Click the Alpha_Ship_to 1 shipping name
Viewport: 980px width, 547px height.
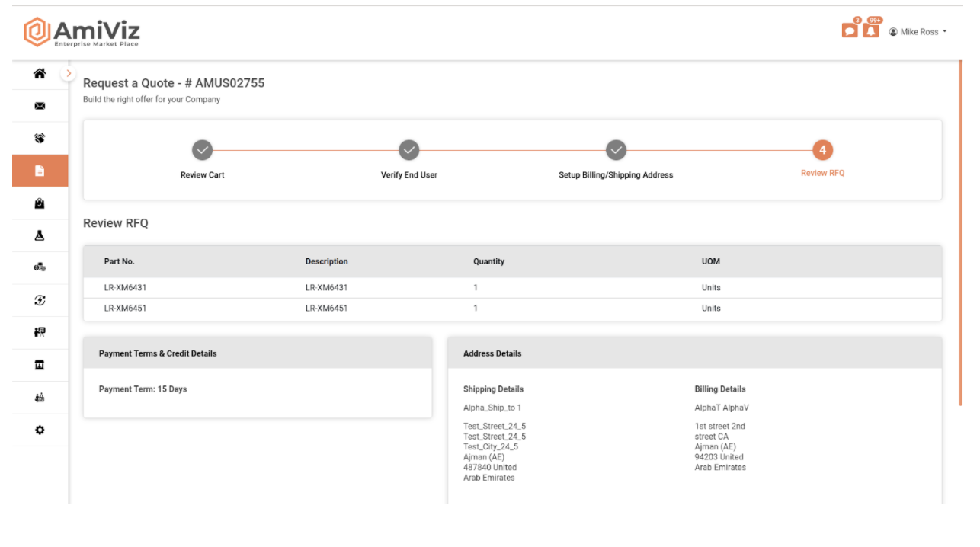click(x=492, y=408)
